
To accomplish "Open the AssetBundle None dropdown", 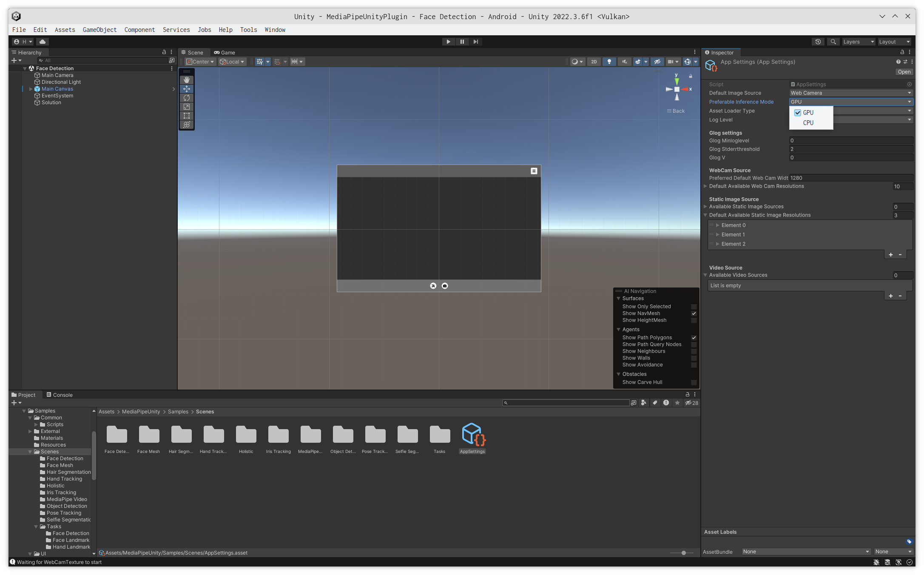I will 806,552.
